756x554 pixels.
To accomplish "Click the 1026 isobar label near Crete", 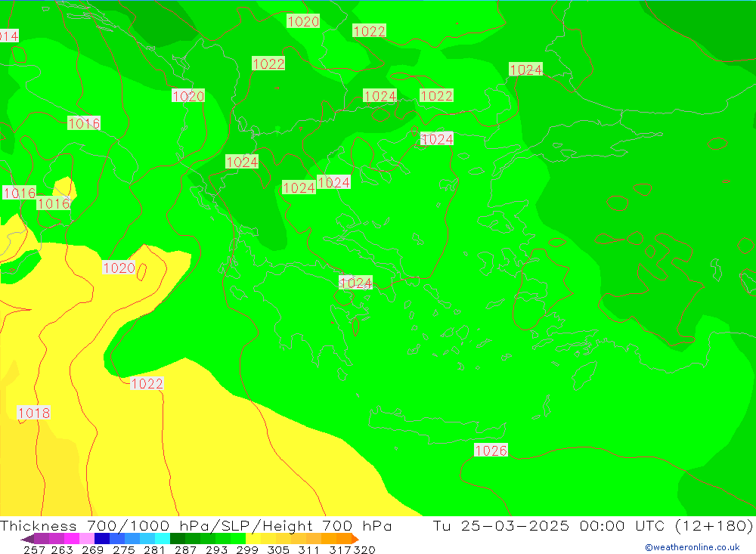I will pos(491,450).
